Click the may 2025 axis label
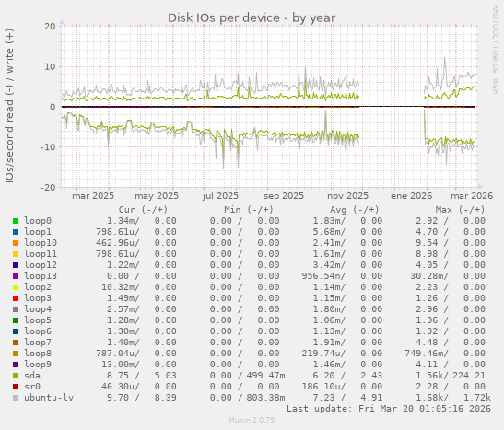This screenshot has width=504, height=430. tap(157, 196)
